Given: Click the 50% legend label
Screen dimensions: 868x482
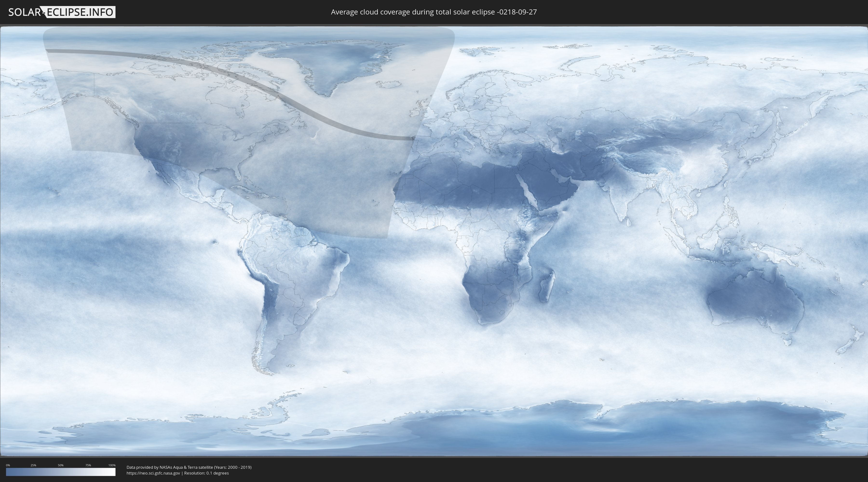Looking at the screenshot, I should pyautogui.click(x=61, y=465).
